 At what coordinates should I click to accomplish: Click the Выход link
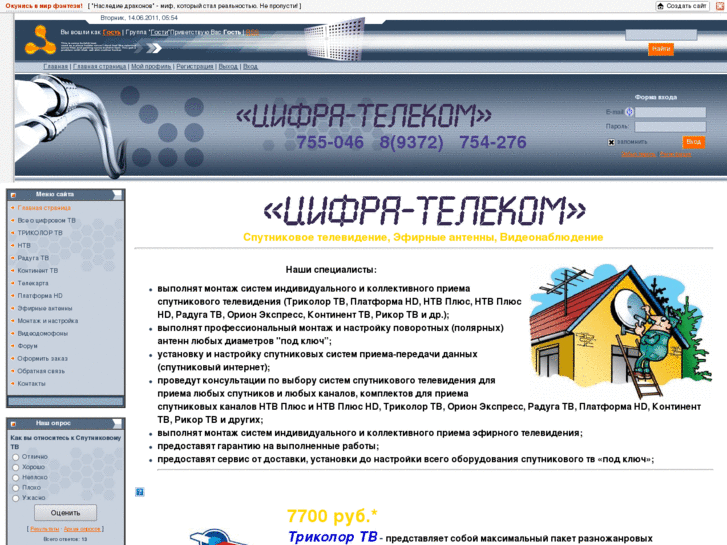pos(228,66)
